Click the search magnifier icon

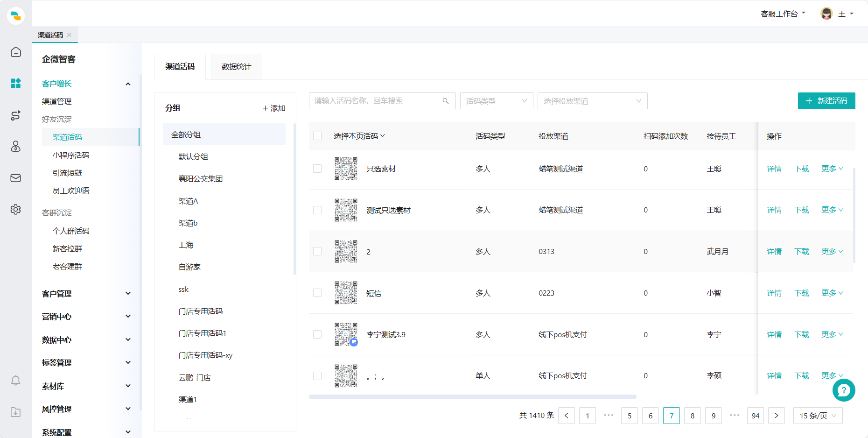(x=446, y=101)
